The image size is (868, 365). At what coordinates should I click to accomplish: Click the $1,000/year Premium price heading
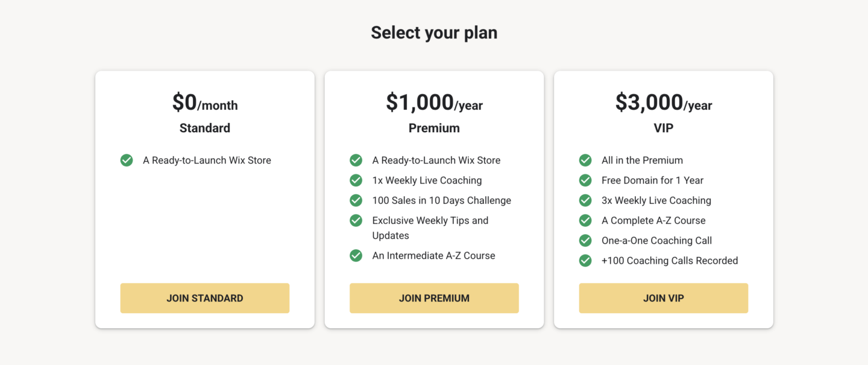[x=434, y=103]
